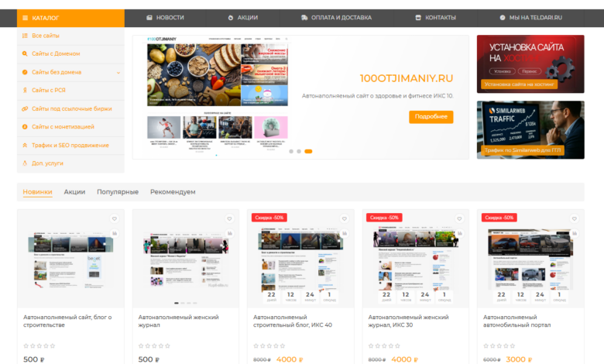604x364 pixels.
Task: Select the first carousel slide dot
Action: click(291, 151)
